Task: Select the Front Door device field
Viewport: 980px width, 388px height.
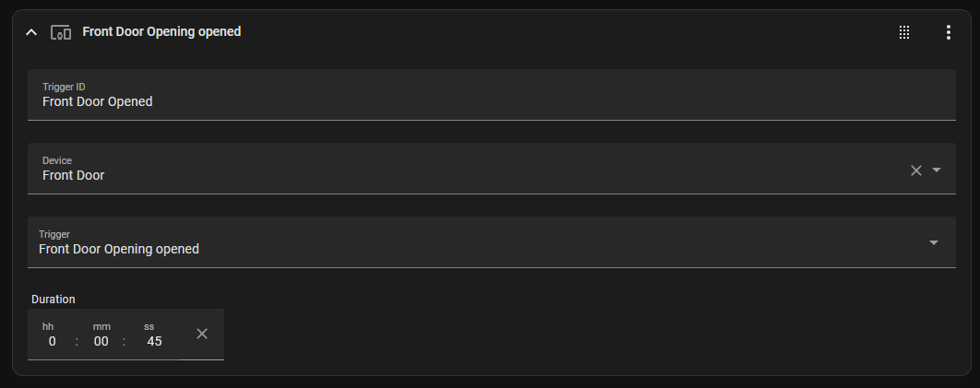Action: coord(491,169)
